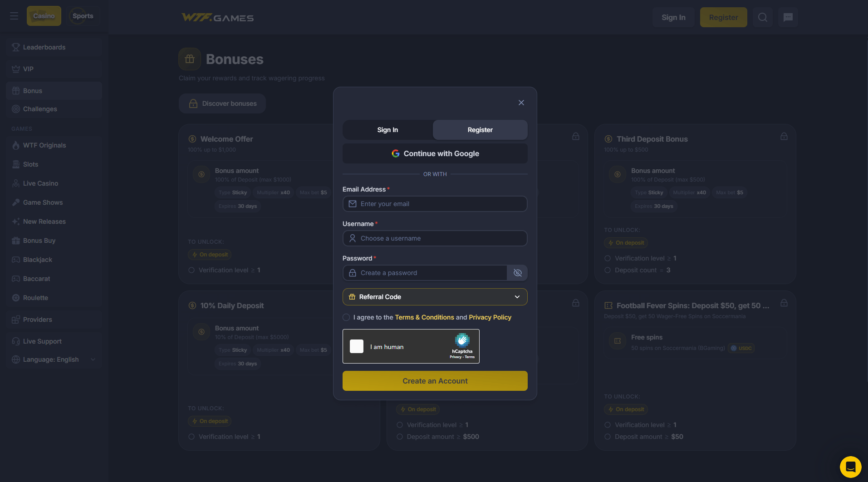Select the Sports tab in header
The height and width of the screenshot is (482, 868).
click(83, 16)
